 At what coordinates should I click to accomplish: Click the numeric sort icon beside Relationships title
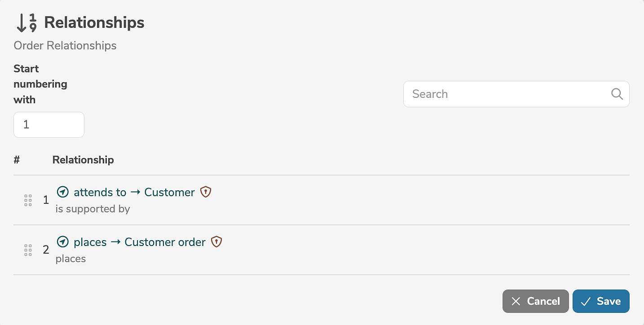point(25,22)
